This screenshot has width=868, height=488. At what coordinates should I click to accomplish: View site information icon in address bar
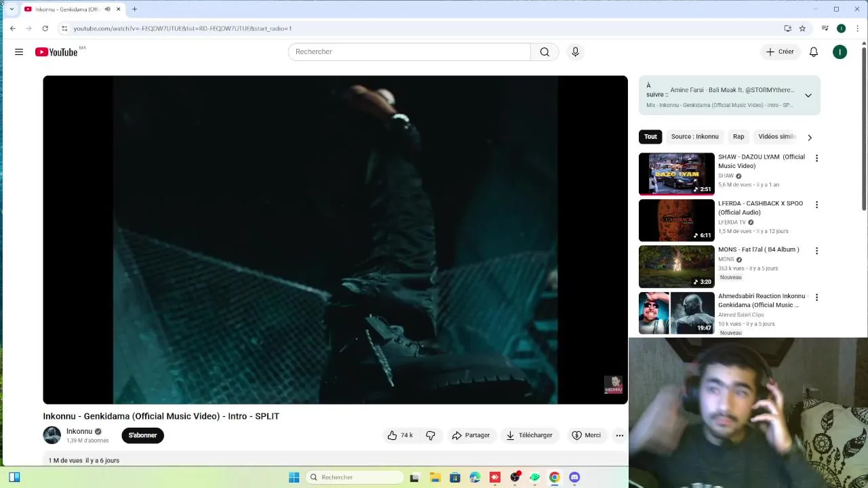point(64,28)
